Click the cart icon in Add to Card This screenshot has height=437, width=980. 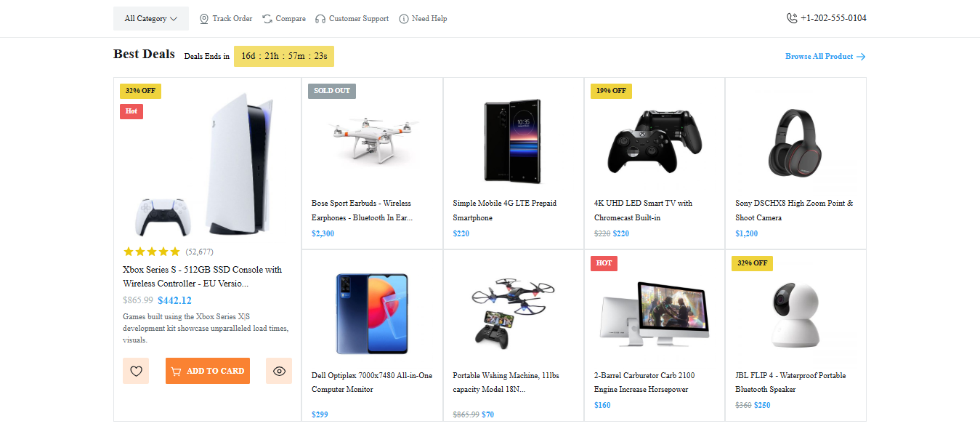[x=176, y=372]
